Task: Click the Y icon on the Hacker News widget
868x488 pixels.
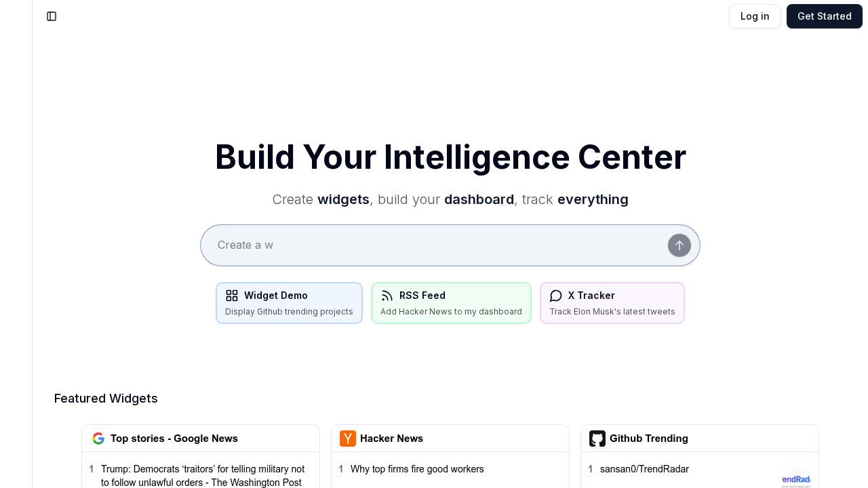Action: pyautogui.click(x=348, y=438)
